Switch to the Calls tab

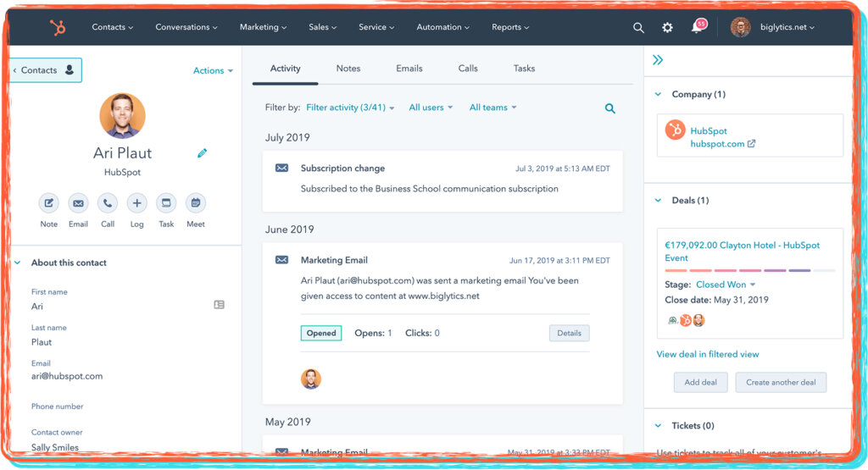click(x=468, y=69)
